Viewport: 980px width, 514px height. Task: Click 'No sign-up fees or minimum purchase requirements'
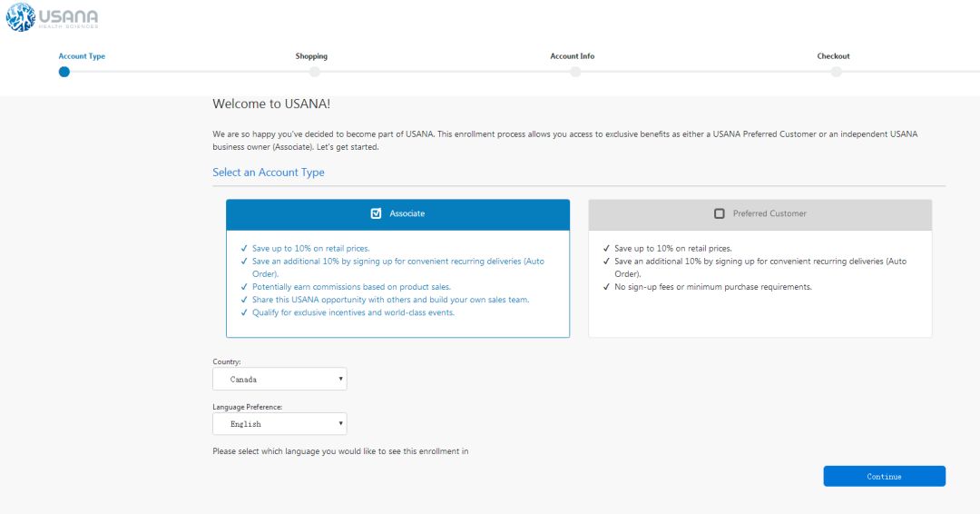click(x=713, y=287)
